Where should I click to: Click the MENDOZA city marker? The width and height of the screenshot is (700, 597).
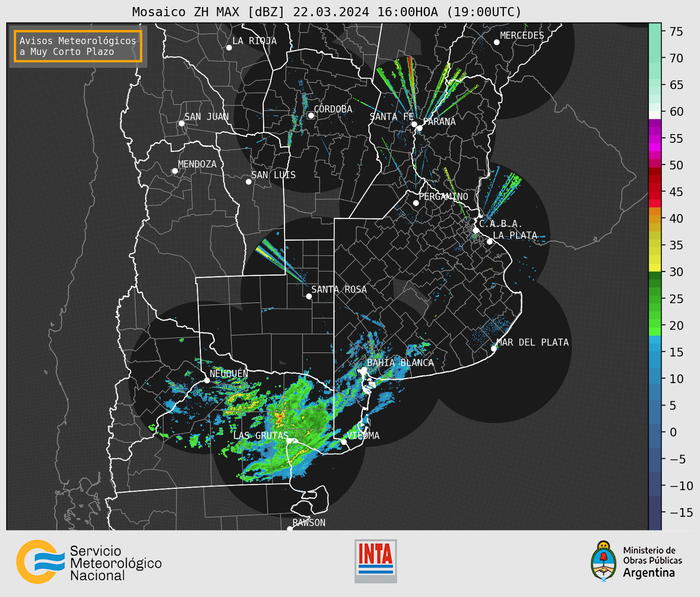[x=175, y=171]
